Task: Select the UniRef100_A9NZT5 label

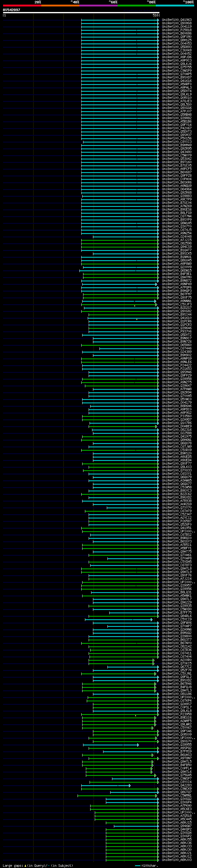Action: click(177, 382)
